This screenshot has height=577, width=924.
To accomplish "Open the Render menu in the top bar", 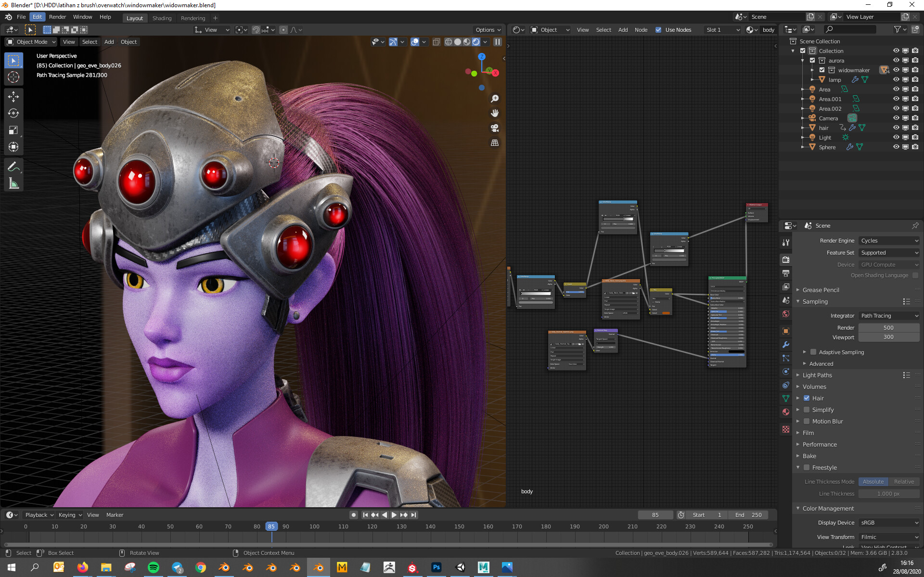I will click(58, 17).
